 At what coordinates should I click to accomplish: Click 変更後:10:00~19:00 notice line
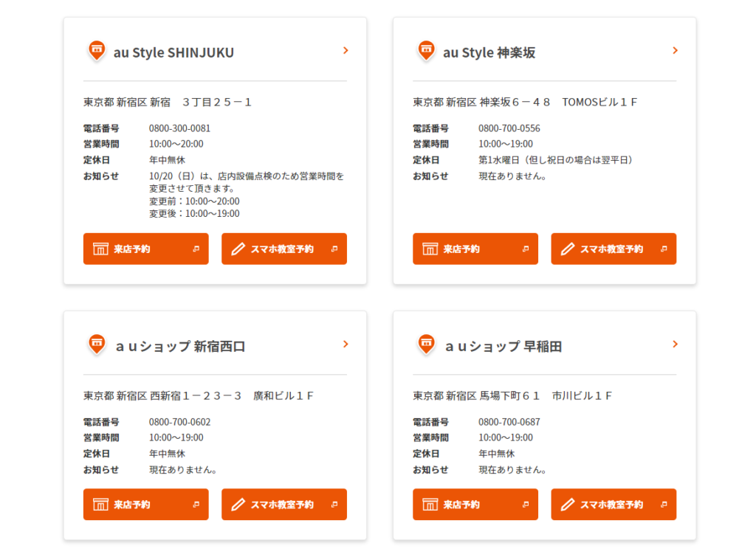194,213
